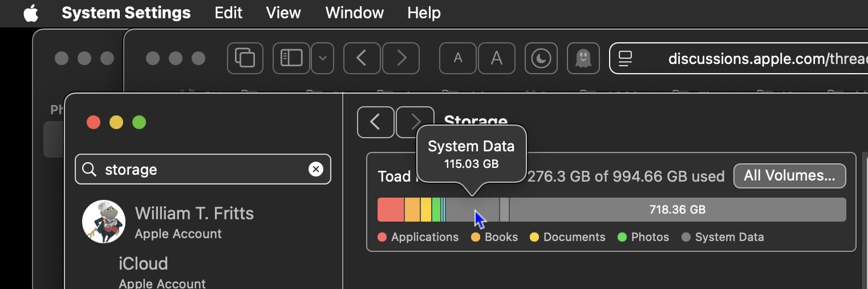Viewport: 868px width, 289px height.
Task: Click the yellow Documents storage segment
Action: 426,210
